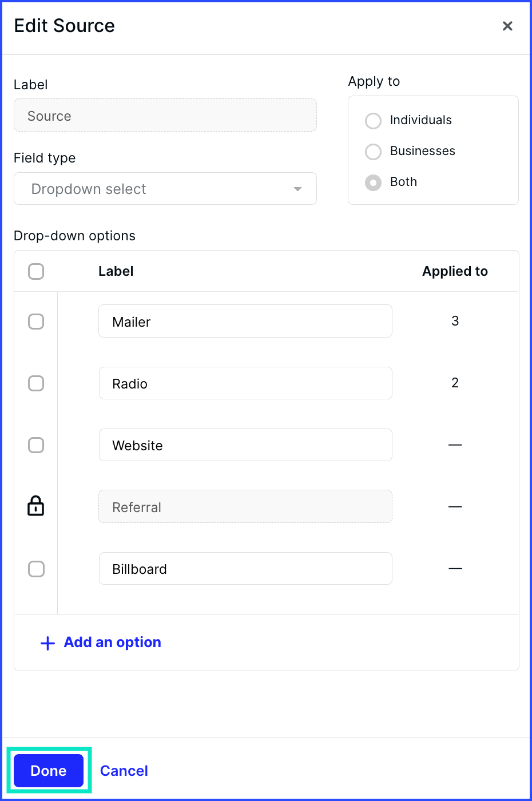Screen dimensions: 532x801
Task: Toggle the select-all checkbox in header
Action: [x=36, y=271]
